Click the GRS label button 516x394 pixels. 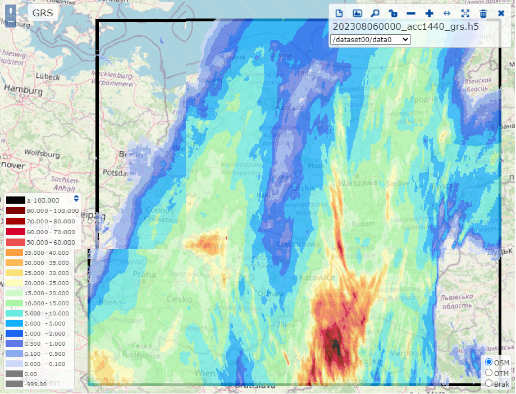(x=43, y=13)
